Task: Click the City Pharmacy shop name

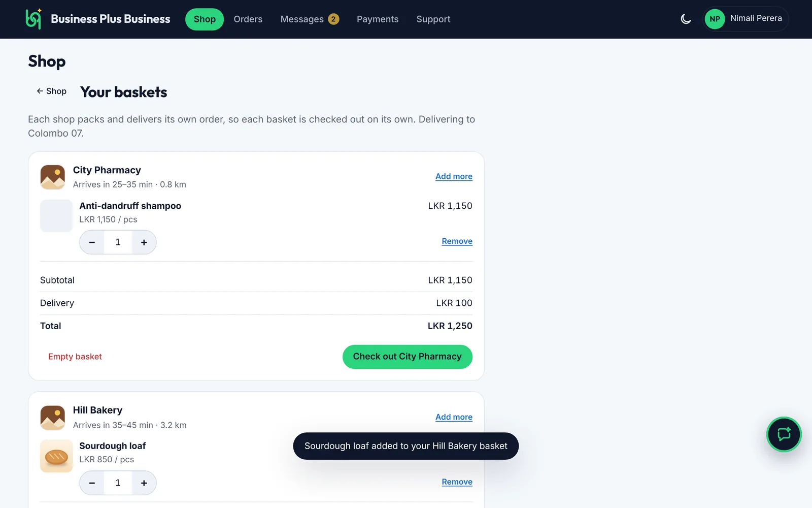Action: point(107,170)
